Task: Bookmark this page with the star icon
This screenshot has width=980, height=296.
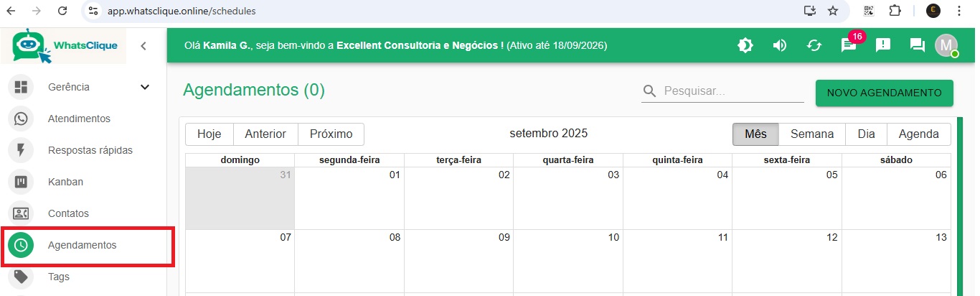Action: point(833,11)
